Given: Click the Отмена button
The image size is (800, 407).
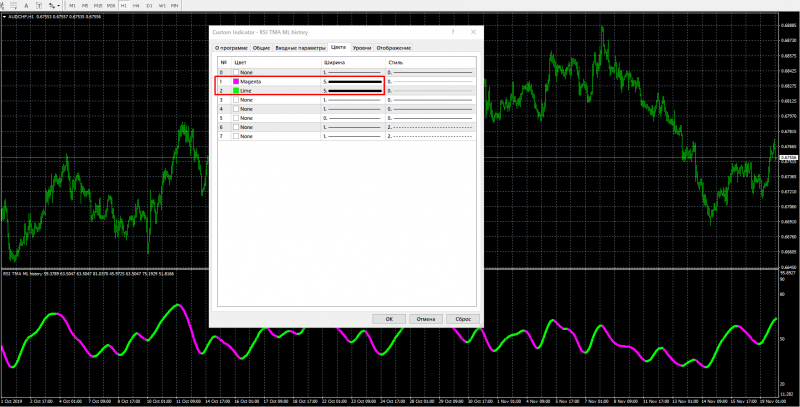Looking at the screenshot, I should [426, 319].
